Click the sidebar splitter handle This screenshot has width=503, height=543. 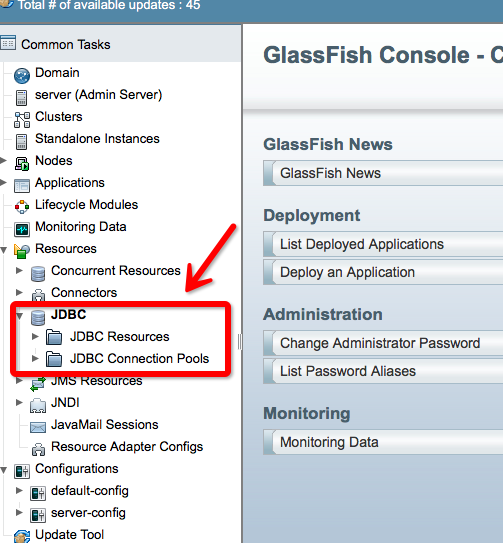[x=239, y=342]
